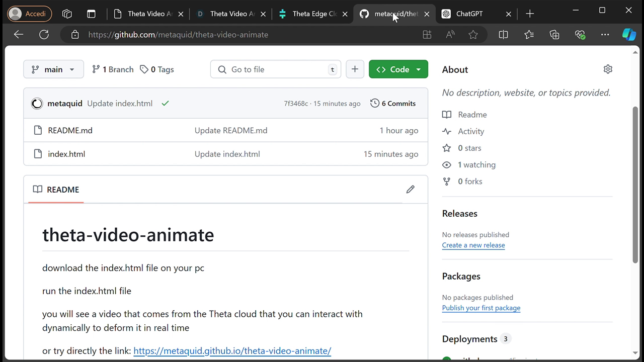The width and height of the screenshot is (644, 362).
Task: Expand the main branch dropdown
Action: click(x=53, y=69)
